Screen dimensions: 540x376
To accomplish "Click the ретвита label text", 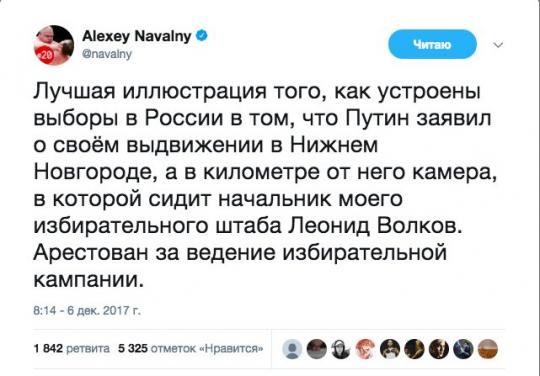I will (88, 348).
